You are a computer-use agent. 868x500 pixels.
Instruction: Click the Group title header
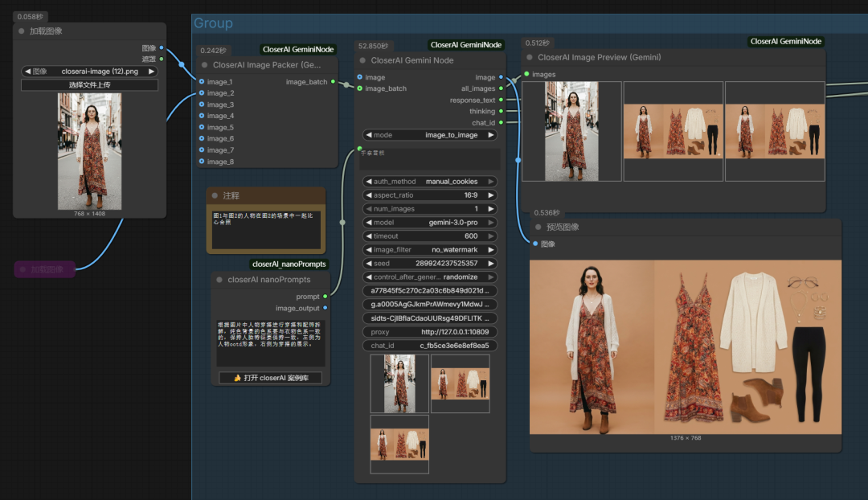coord(214,23)
